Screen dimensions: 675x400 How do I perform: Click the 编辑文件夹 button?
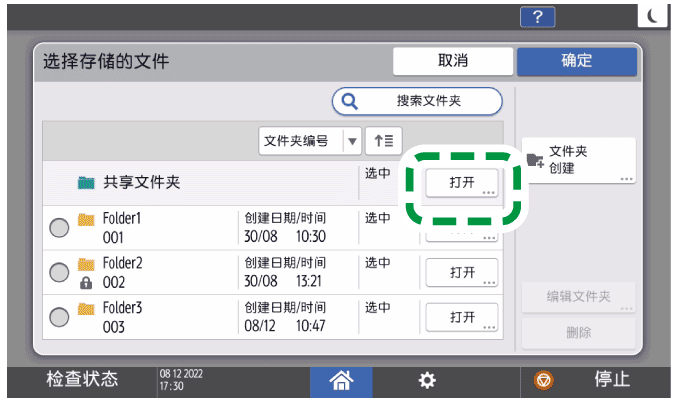coord(579,297)
